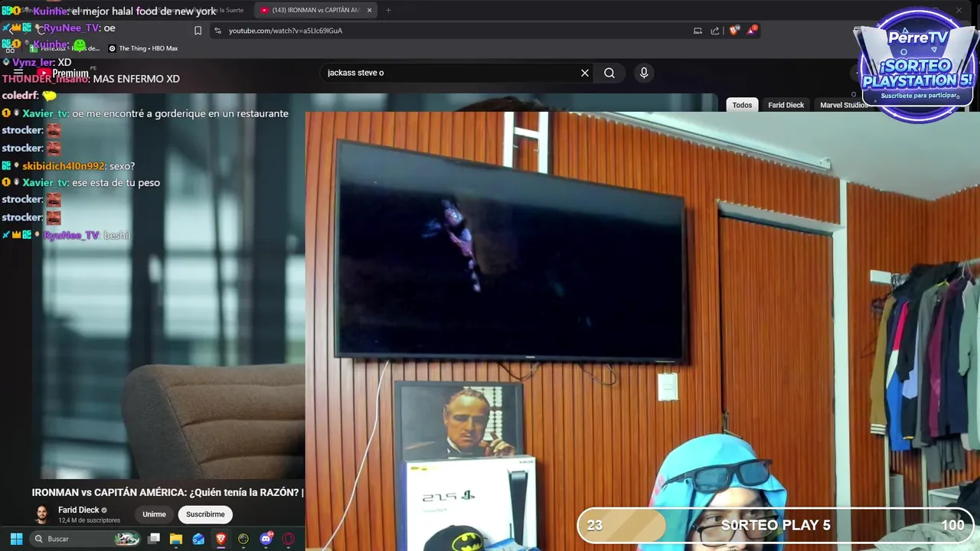This screenshot has width=980, height=551.
Task: Click the YouTube search magnifier button
Action: tap(609, 73)
